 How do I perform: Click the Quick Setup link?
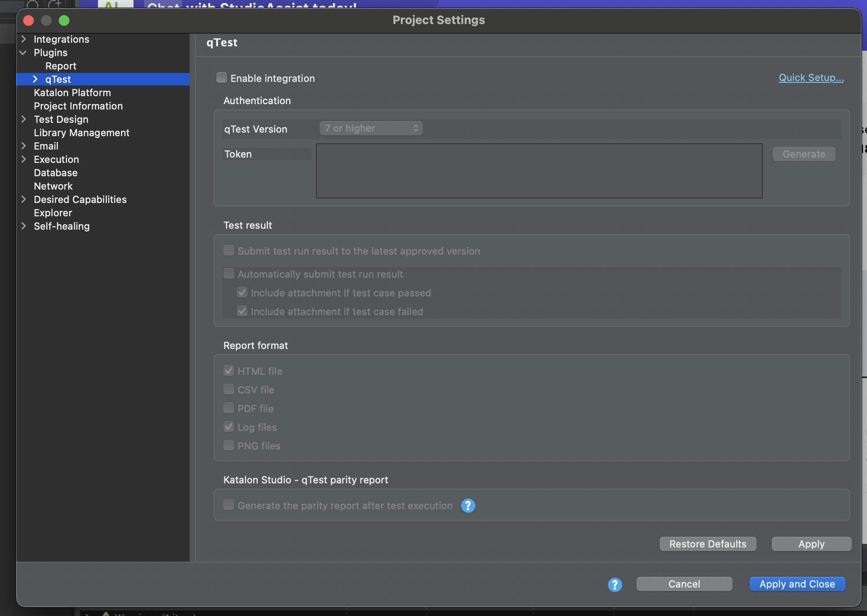810,77
